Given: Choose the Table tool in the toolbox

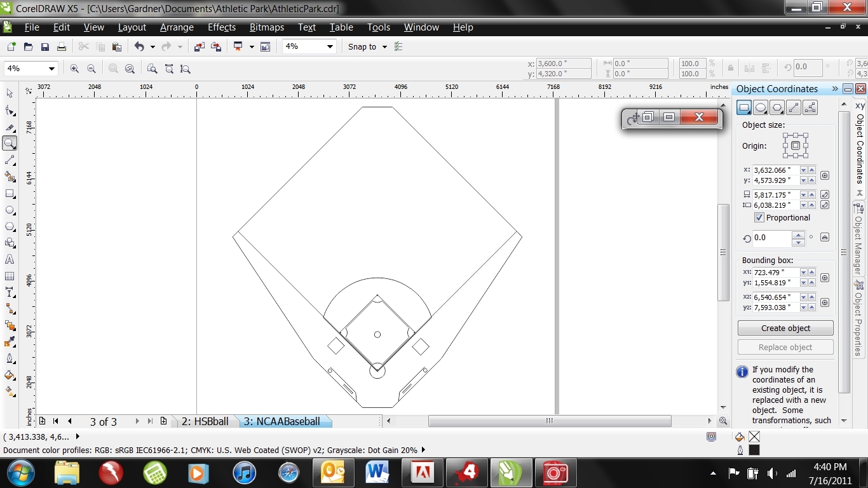Looking at the screenshot, I should point(10,276).
